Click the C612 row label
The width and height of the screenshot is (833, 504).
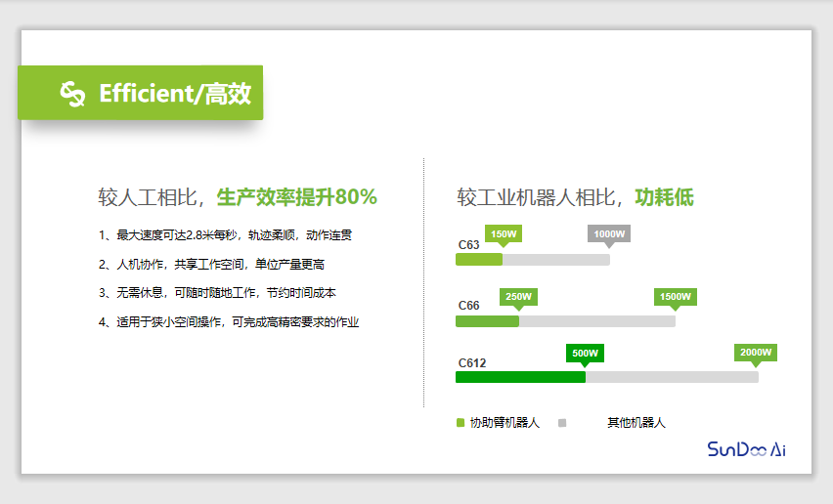pyautogui.click(x=471, y=362)
